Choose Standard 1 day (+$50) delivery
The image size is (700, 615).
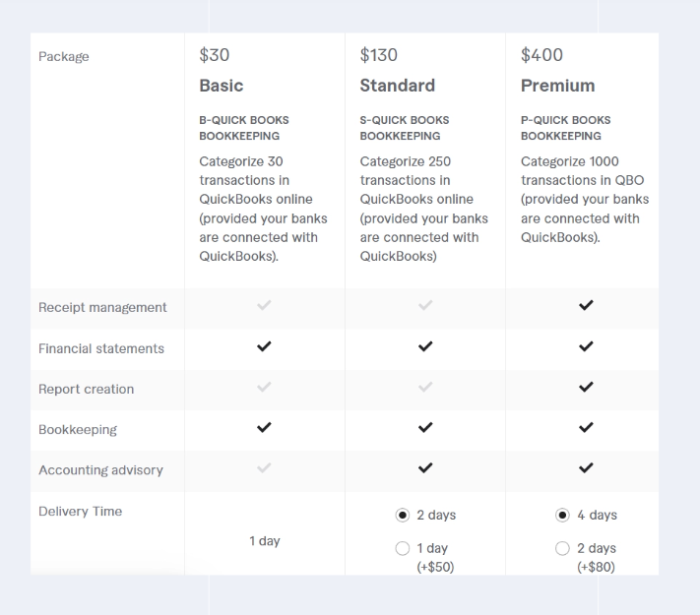tap(402, 548)
